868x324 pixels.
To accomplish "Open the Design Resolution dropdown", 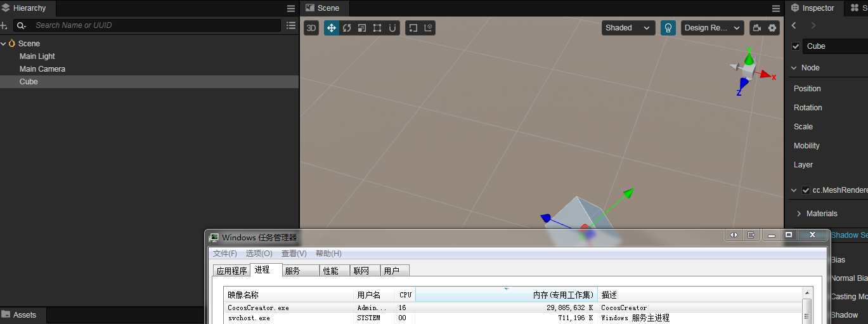I will pyautogui.click(x=713, y=28).
